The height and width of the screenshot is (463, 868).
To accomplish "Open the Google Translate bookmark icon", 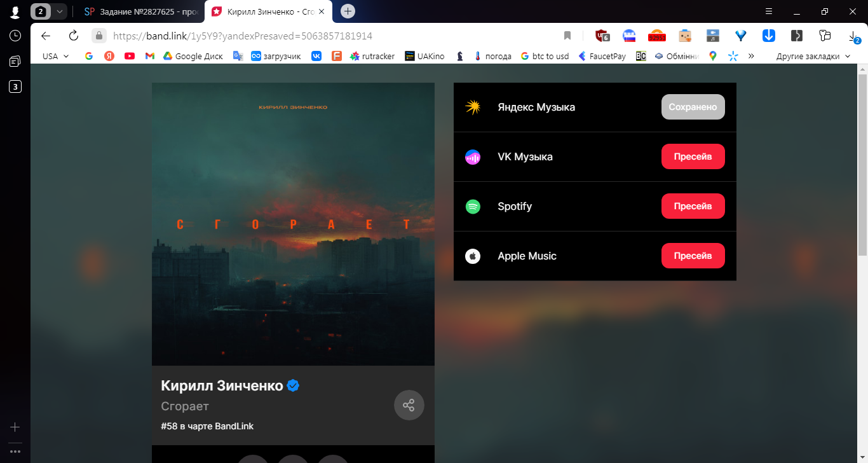I will [x=238, y=56].
